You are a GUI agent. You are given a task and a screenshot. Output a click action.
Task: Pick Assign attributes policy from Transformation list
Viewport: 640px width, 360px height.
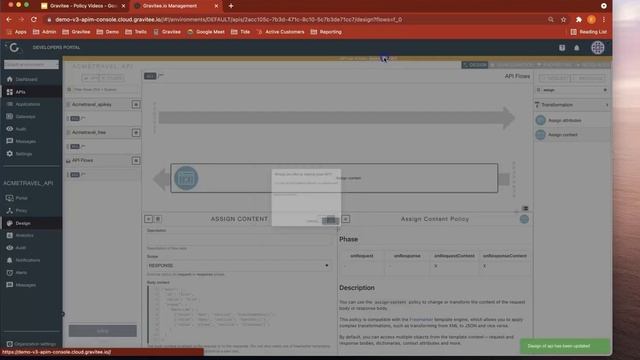[572, 120]
